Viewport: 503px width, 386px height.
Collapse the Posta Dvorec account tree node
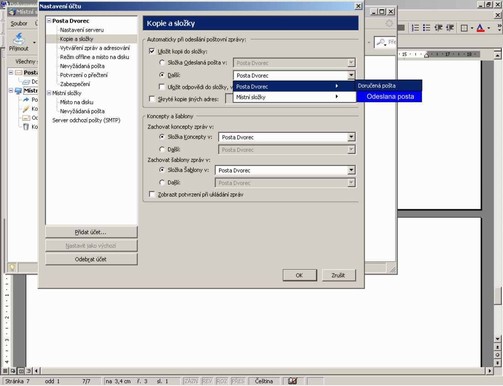click(49, 21)
